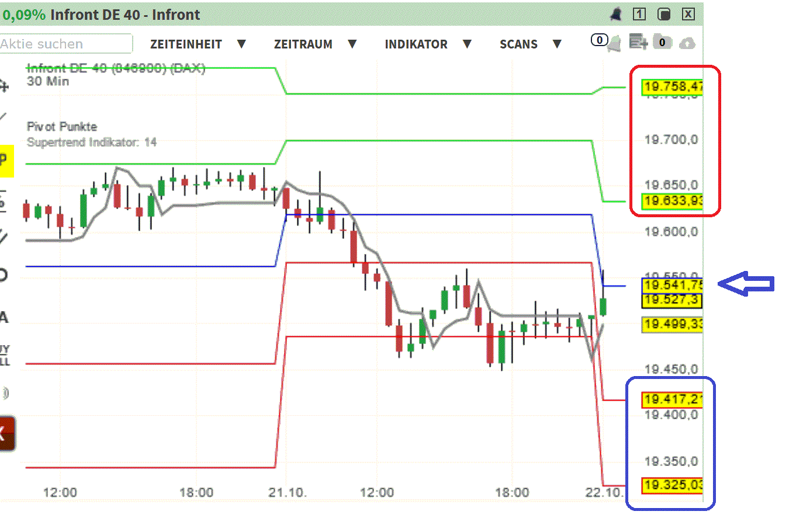
Task: Select the circle drawing tool
Action: [3, 275]
